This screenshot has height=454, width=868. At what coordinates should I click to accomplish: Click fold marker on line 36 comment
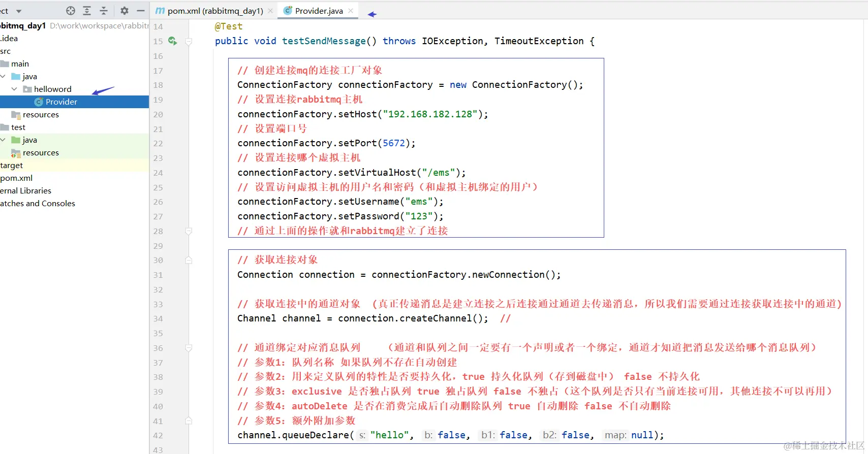click(x=189, y=348)
